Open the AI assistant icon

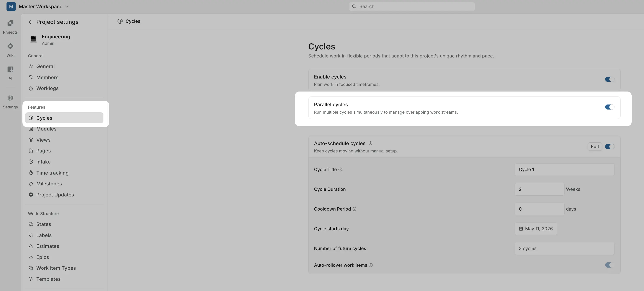[x=10, y=72]
